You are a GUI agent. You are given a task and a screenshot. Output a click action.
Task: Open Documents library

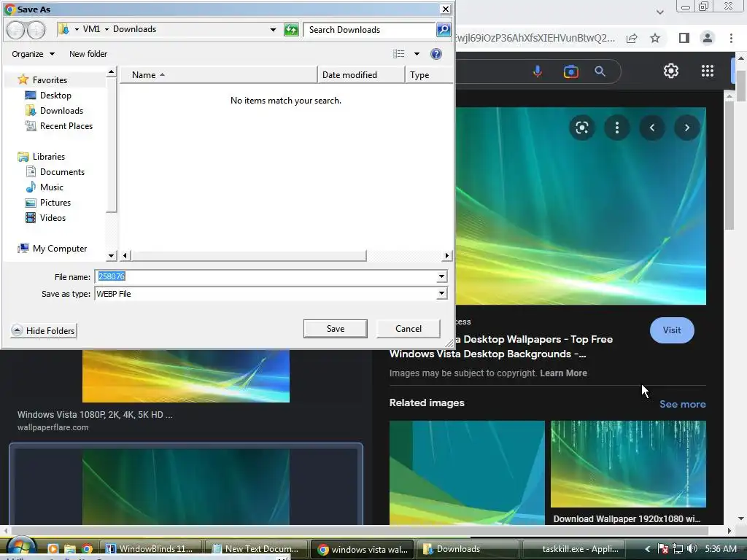click(62, 172)
